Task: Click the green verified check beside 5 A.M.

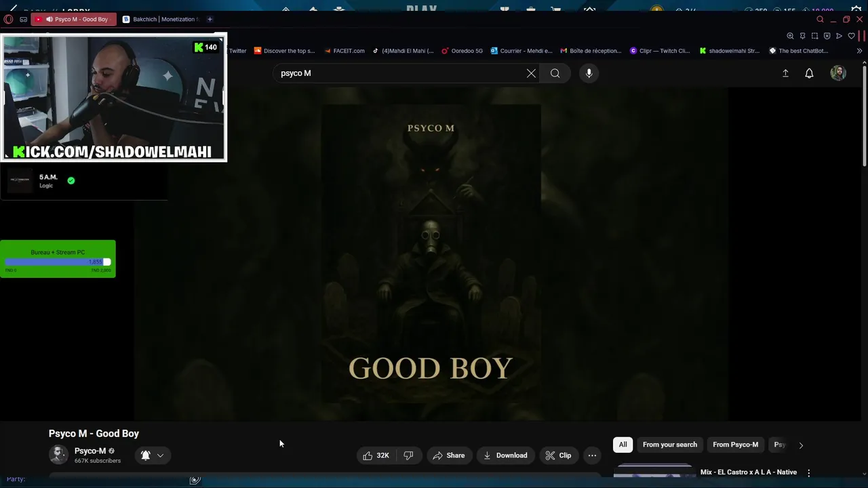Action: pos(71,180)
